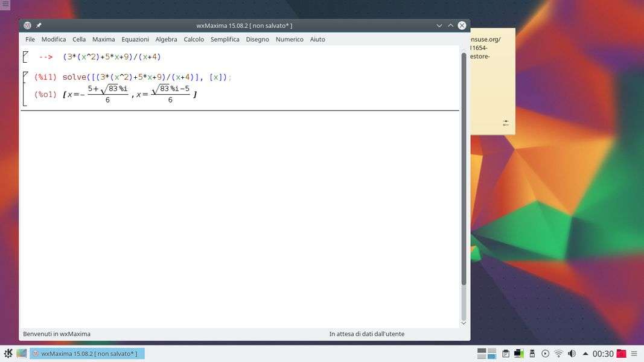Click status text 'In attesa di dati dall'utente'
644x362 pixels.
(367, 334)
